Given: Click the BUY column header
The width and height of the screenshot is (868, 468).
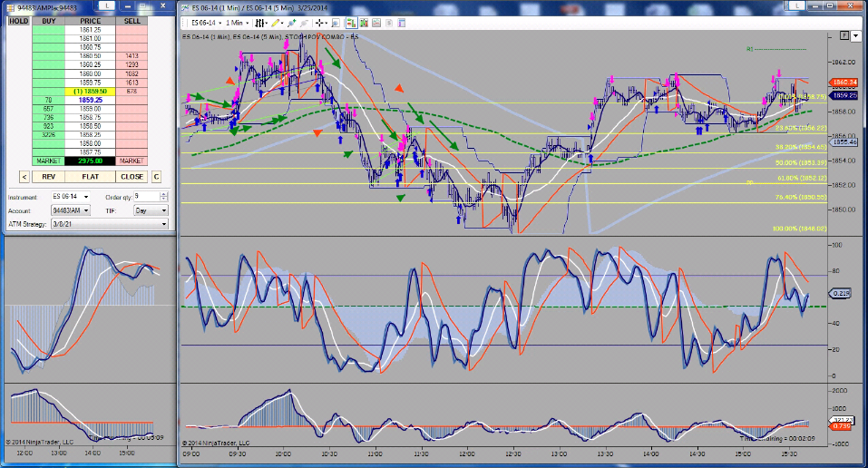Looking at the screenshot, I should pyautogui.click(x=49, y=21).
